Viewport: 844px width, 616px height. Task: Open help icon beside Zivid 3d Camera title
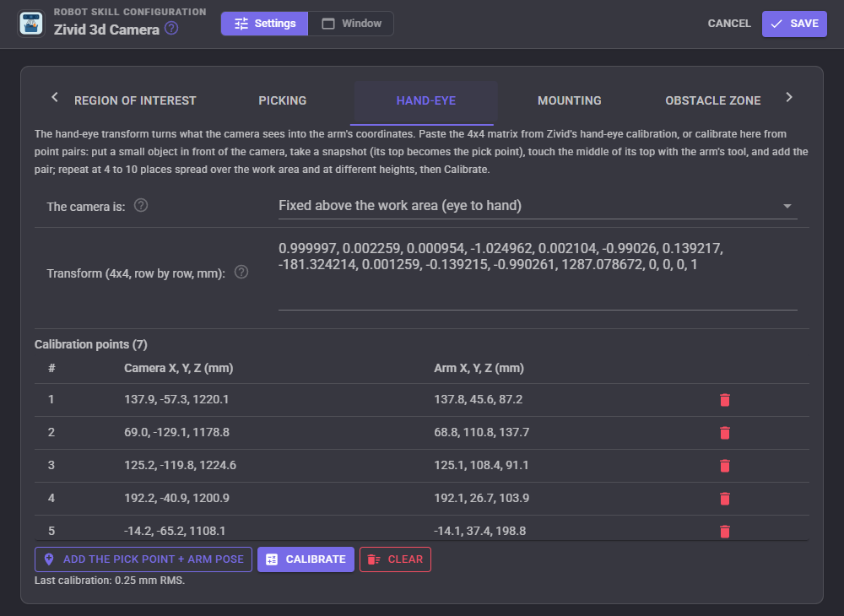(x=171, y=28)
